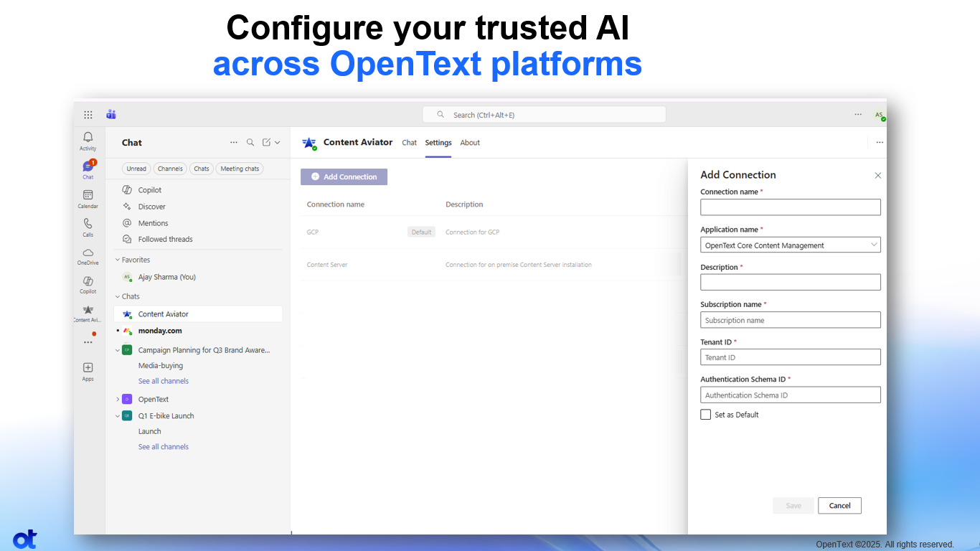This screenshot has height=551, width=980.
Task: Open the Application name dropdown
Action: [x=791, y=245]
